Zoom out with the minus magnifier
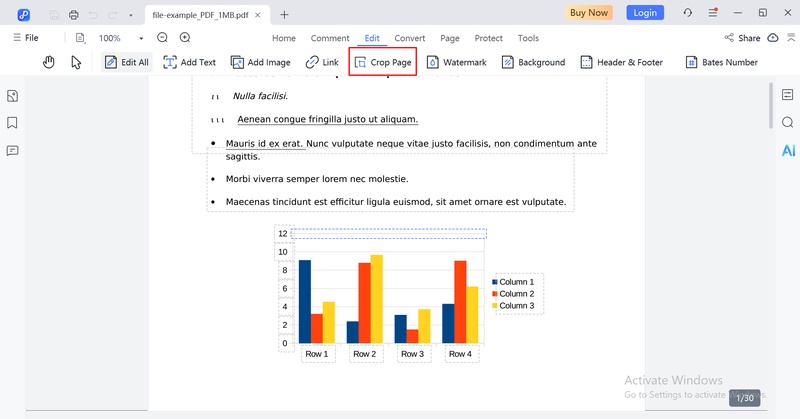 click(x=162, y=37)
